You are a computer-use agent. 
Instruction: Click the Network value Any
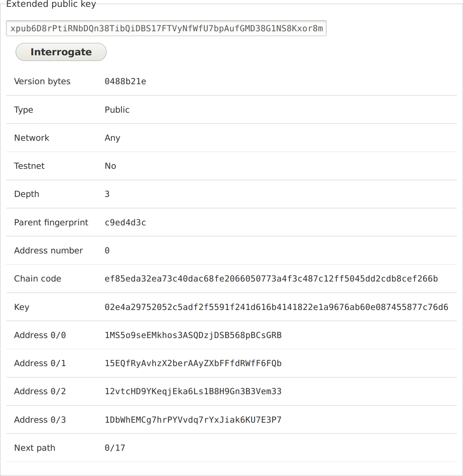click(x=112, y=138)
